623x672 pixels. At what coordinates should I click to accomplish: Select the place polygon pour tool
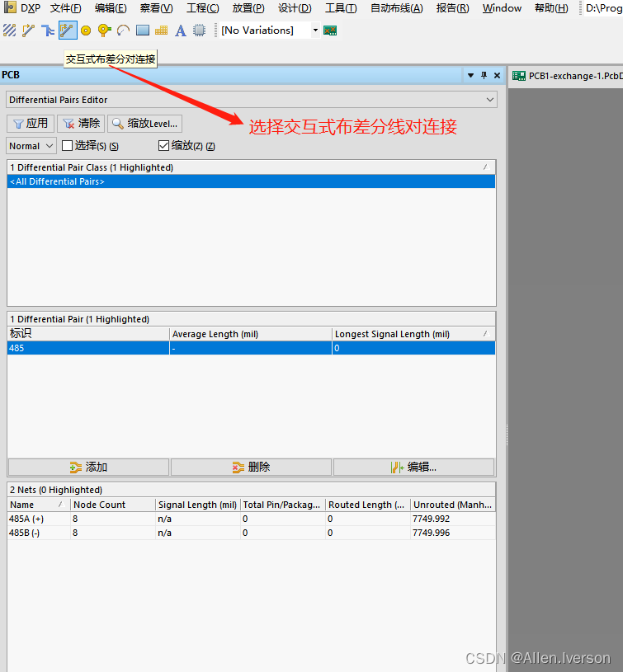[161, 31]
